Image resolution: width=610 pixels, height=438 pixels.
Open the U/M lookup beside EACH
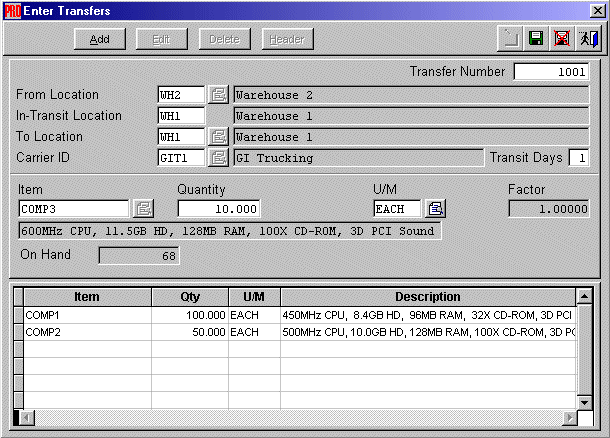(x=435, y=208)
